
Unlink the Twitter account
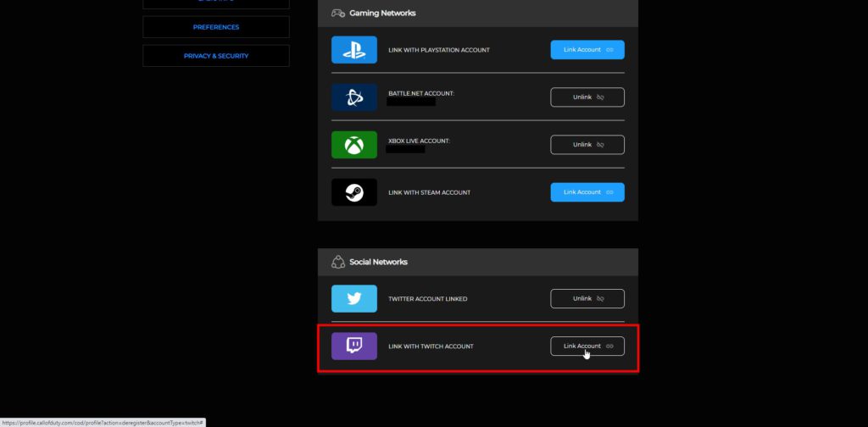[x=587, y=299]
